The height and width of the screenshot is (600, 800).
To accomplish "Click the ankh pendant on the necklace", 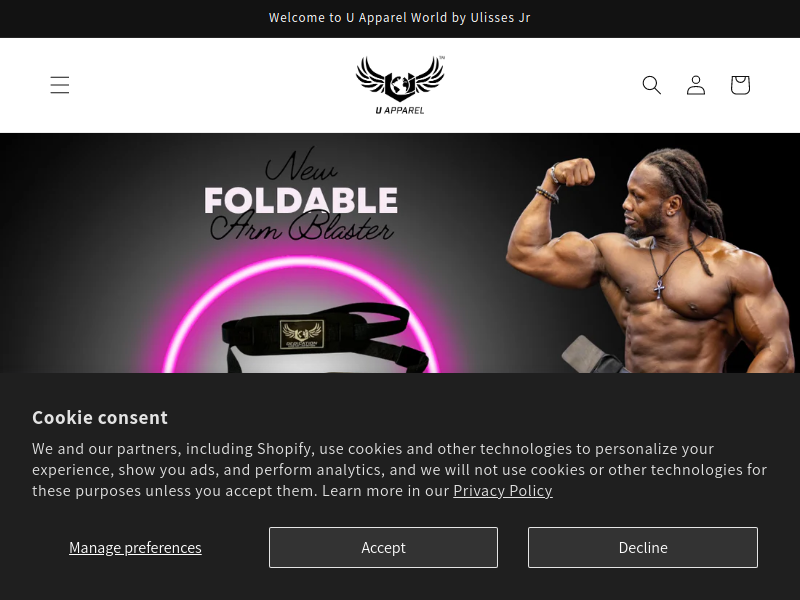I will pyautogui.click(x=659, y=288).
